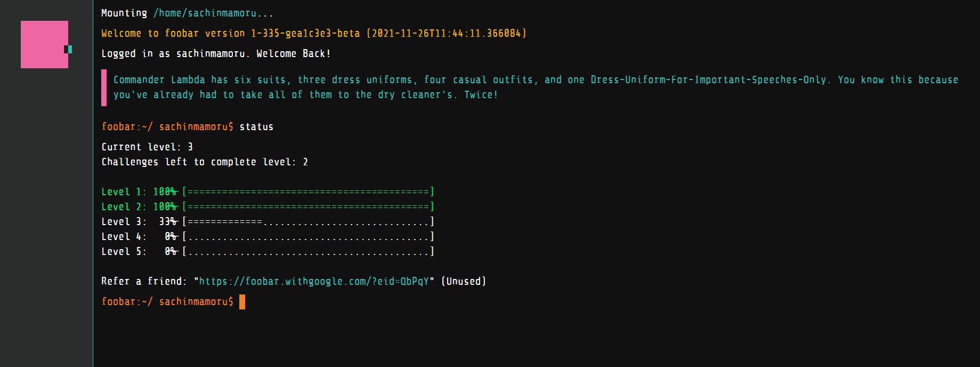Viewport: 980px width, 367px height.
Task: Click the "Logged in as sachinmamoru" line
Action: pyautogui.click(x=216, y=54)
